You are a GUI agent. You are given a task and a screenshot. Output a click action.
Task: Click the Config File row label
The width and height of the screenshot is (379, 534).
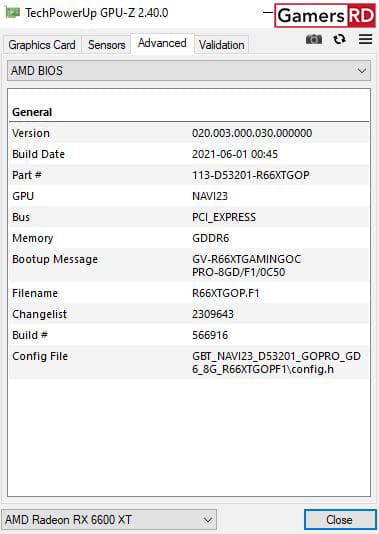(x=40, y=356)
